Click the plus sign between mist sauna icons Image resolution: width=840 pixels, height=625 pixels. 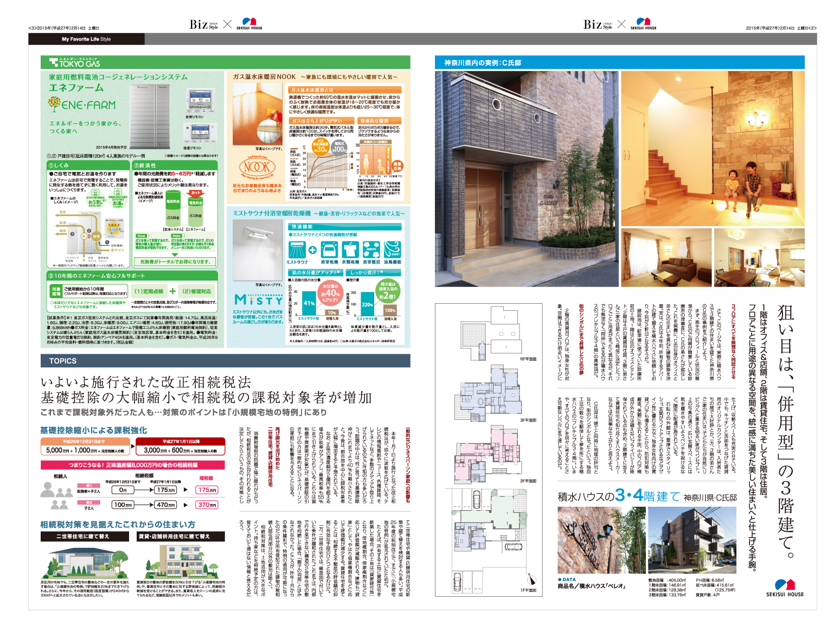click(313, 250)
